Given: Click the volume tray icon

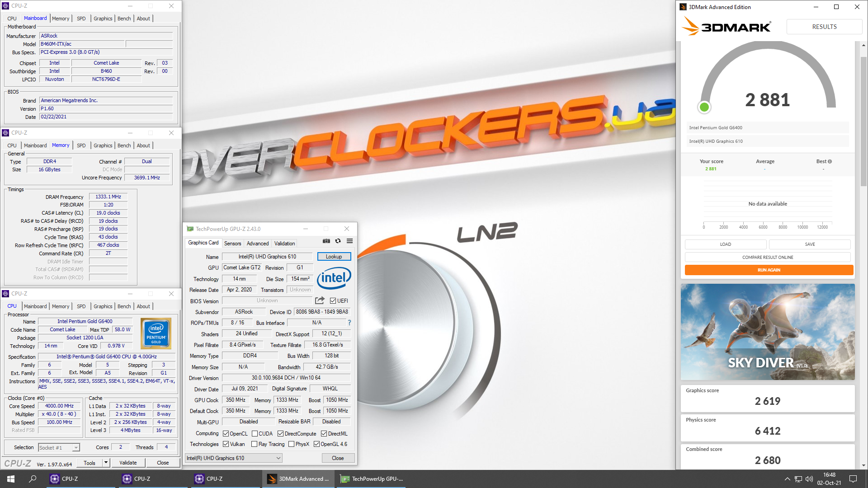Looking at the screenshot, I should pyautogui.click(x=809, y=479).
